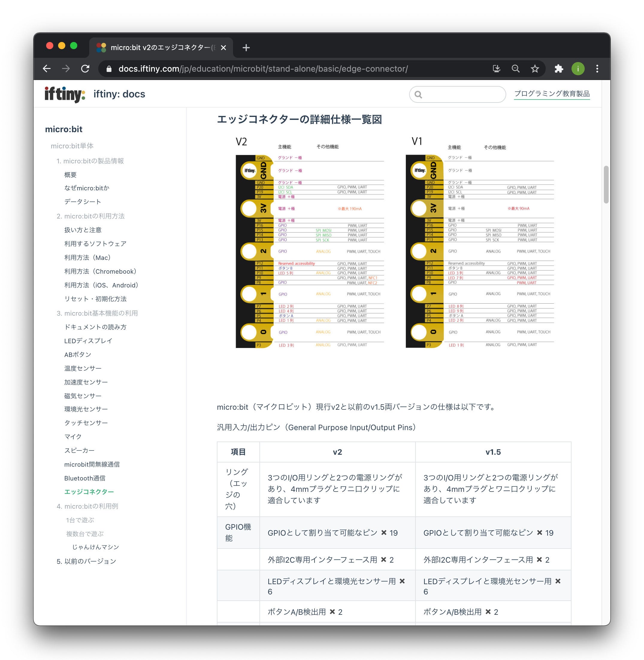
Task: Expand section 4. micro:bitの利用例
Action: click(x=87, y=506)
